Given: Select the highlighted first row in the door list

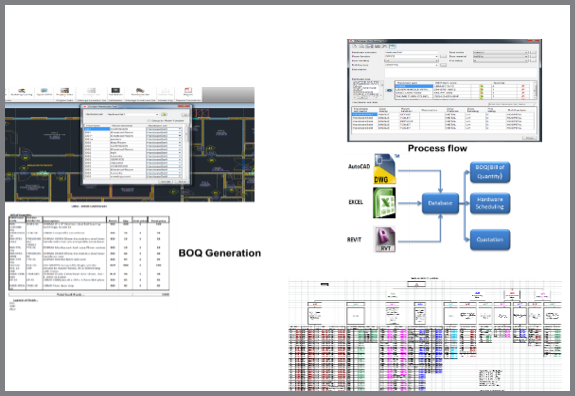Looking at the screenshot, I should point(97,129).
